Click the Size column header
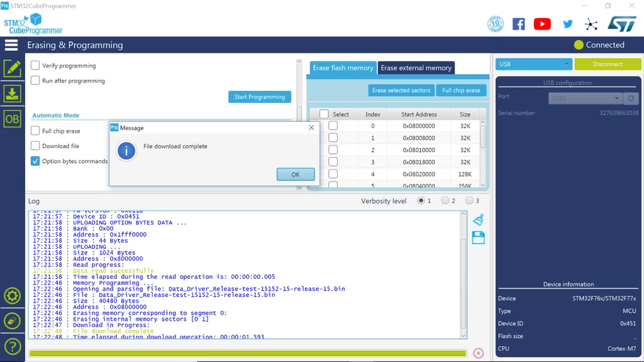 click(465, 114)
